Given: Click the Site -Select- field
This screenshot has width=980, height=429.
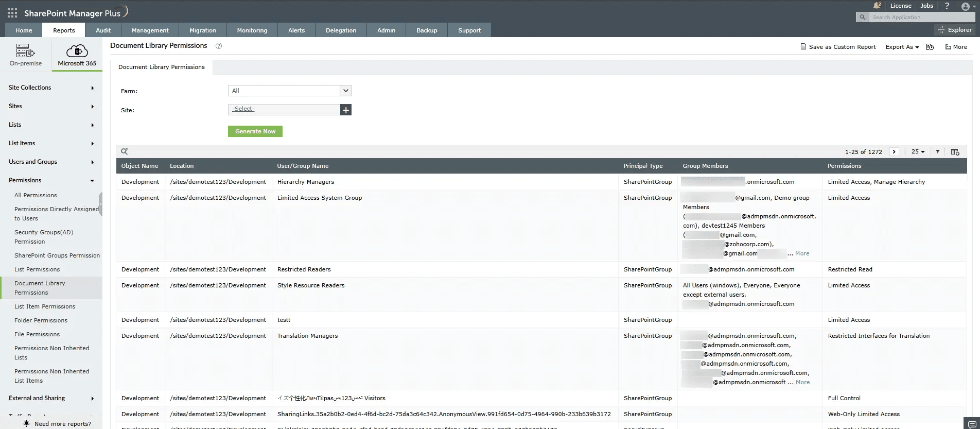Looking at the screenshot, I should coord(284,109).
